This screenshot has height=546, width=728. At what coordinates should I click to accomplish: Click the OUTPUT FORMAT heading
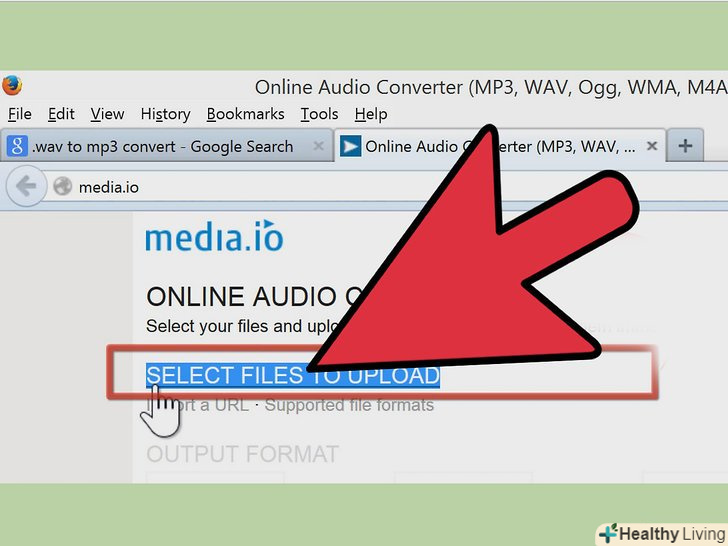tap(242, 454)
